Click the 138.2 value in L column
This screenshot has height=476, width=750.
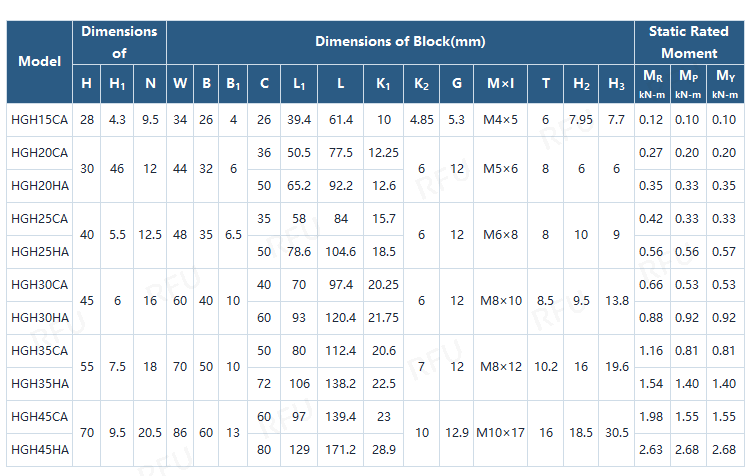pos(341,383)
